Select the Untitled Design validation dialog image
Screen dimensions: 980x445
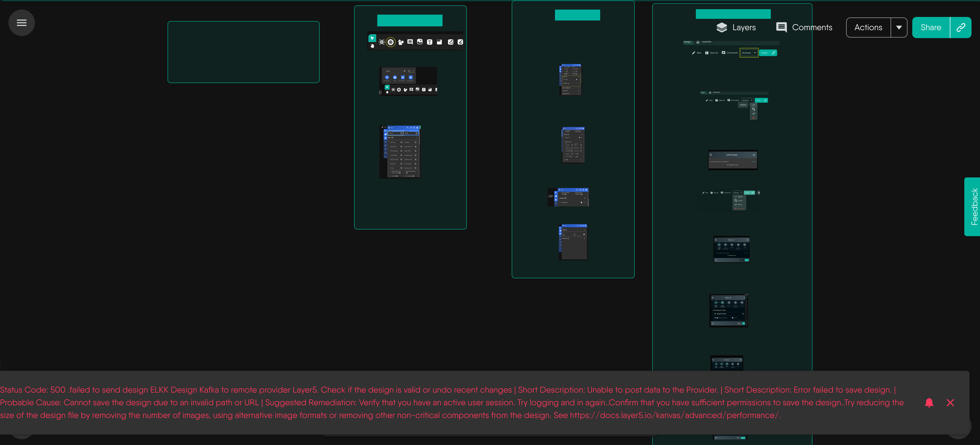click(x=733, y=160)
